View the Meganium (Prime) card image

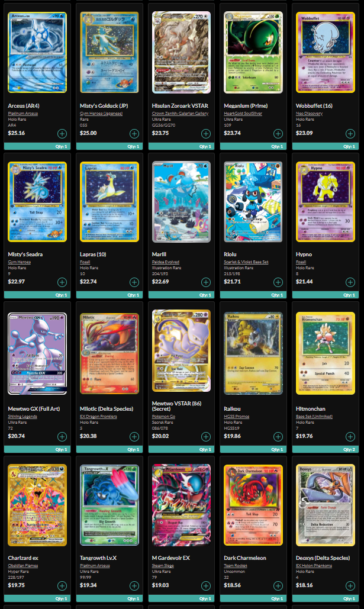click(253, 53)
